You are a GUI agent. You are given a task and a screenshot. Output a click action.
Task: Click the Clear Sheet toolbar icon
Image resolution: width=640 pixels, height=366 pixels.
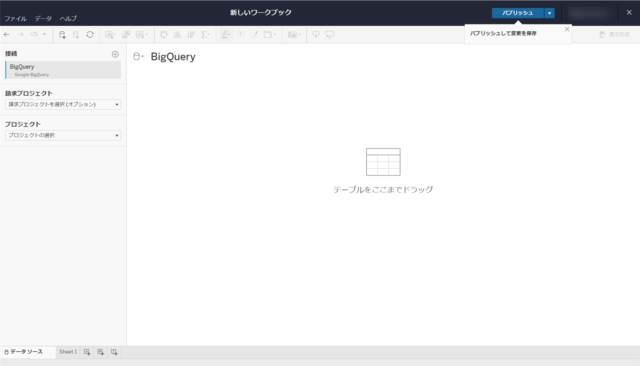tap(142, 35)
